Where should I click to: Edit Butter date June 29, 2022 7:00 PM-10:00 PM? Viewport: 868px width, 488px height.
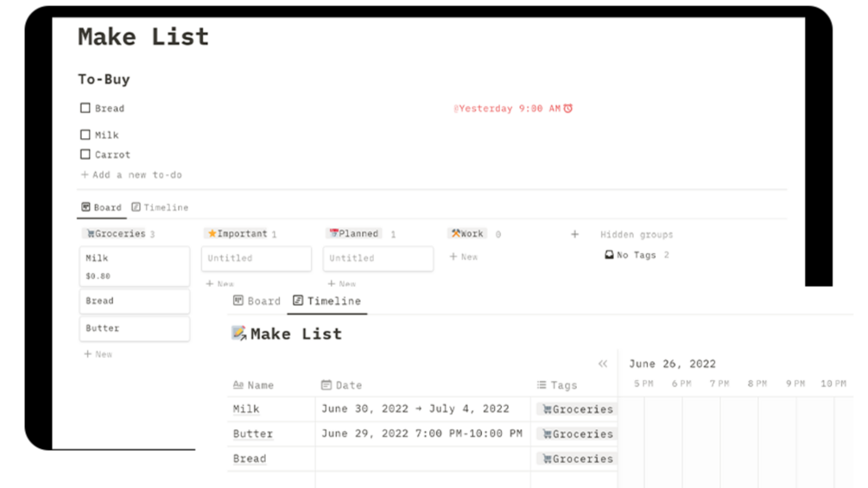point(421,434)
